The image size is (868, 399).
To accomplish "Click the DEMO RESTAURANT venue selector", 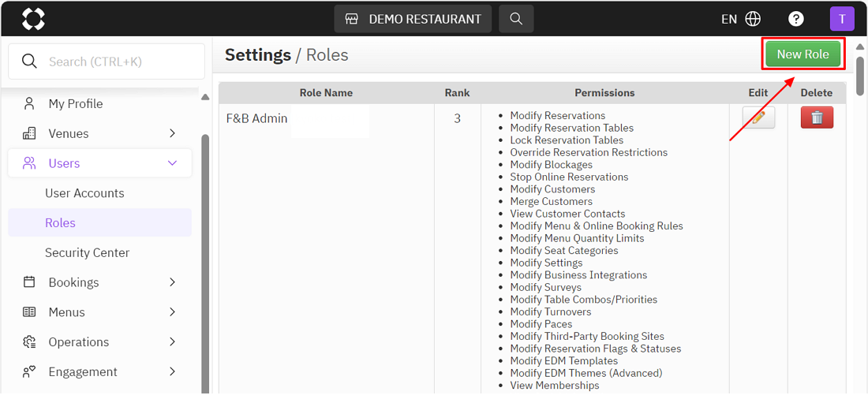I will [413, 19].
